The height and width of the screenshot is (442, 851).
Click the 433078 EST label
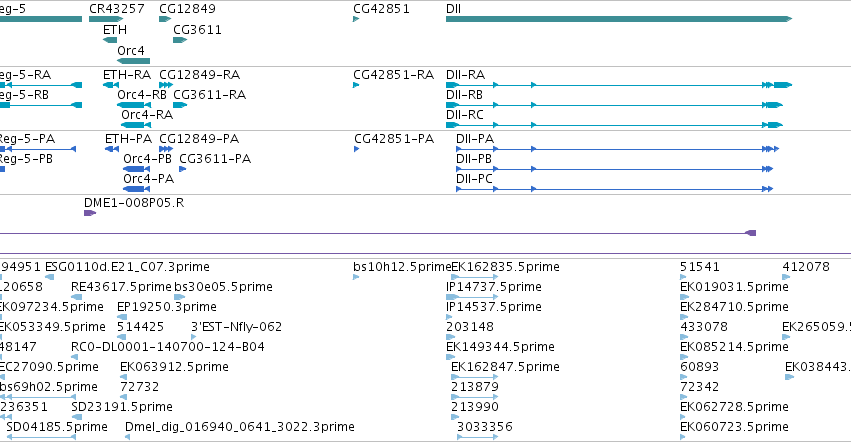pyautogui.click(x=704, y=327)
